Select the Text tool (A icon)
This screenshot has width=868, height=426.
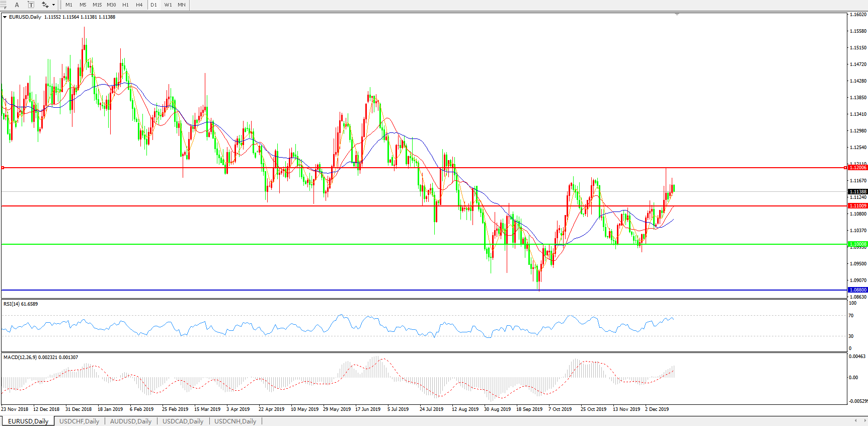[x=17, y=5]
